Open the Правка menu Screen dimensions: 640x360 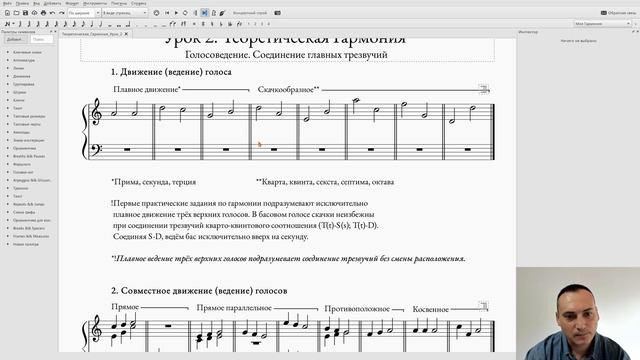coord(22,3)
